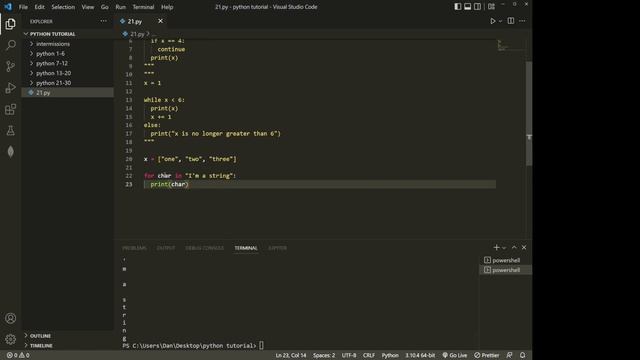Viewport: 640px width, 360px height.
Task: Open the Extensions view
Action: click(x=11, y=109)
